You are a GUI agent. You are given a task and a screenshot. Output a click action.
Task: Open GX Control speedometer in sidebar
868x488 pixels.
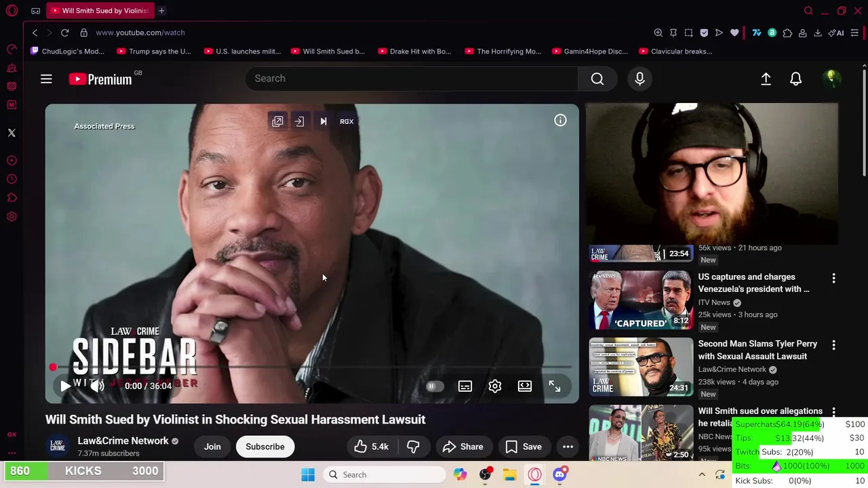[x=12, y=49]
